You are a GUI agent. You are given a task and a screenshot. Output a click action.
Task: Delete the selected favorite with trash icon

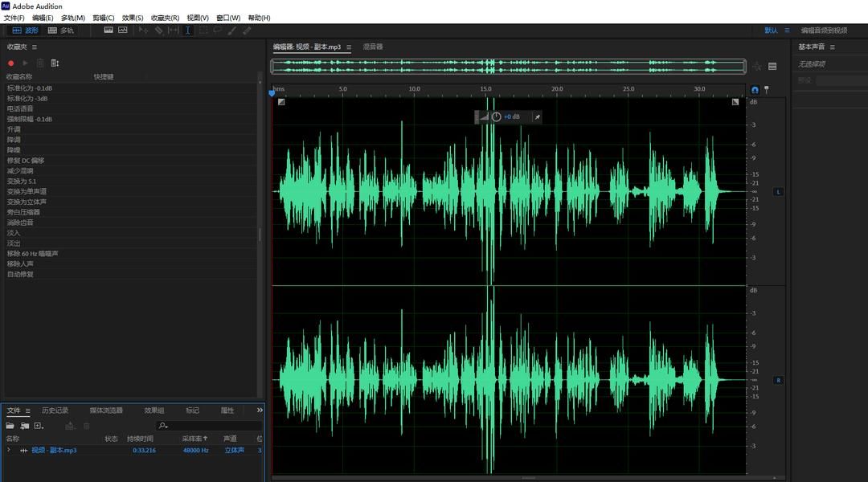(40, 63)
